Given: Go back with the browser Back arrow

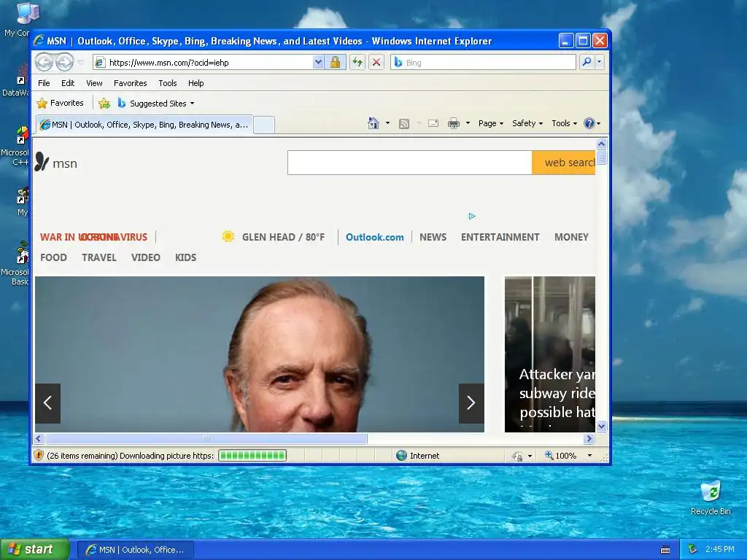Looking at the screenshot, I should point(44,63).
